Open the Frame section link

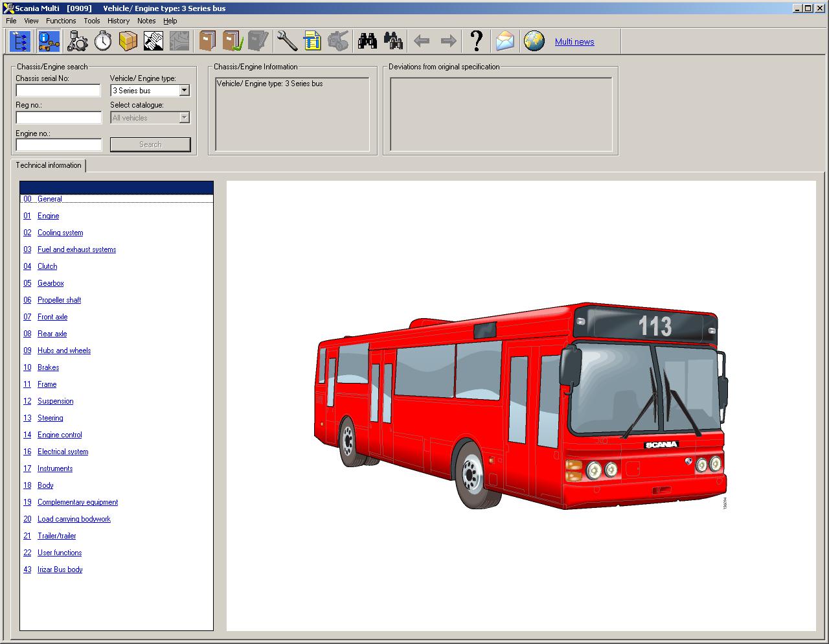click(47, 384)
